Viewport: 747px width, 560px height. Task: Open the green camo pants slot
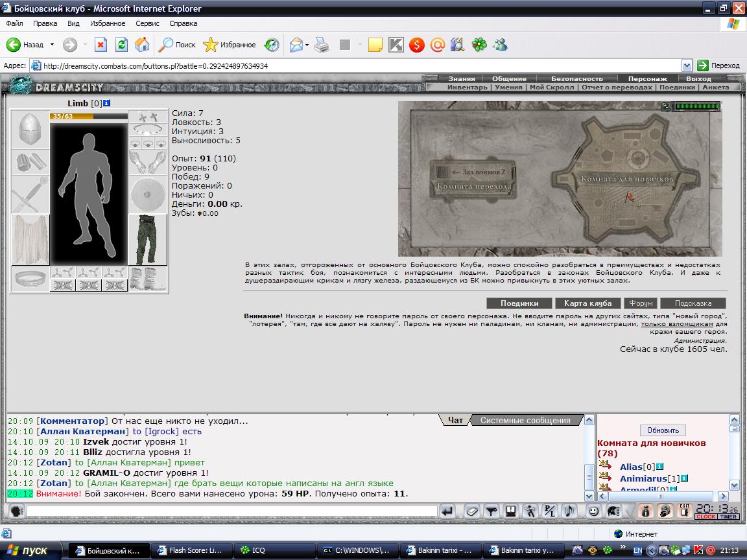click(x=148, y=240)
